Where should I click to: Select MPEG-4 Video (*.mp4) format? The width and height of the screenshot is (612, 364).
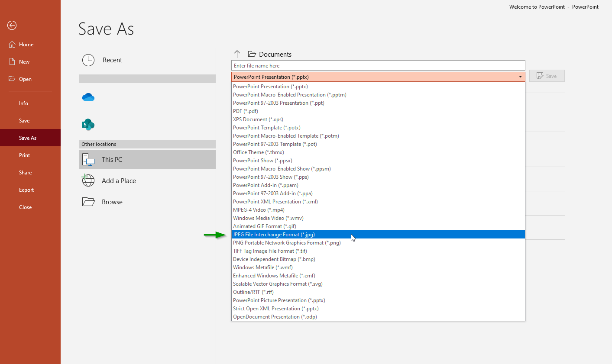378,210
